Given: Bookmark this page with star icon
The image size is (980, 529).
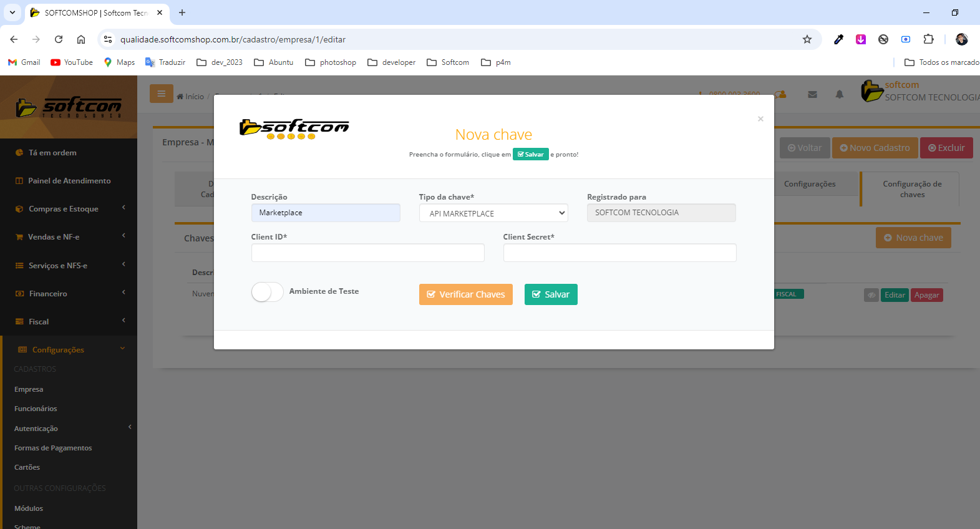Looking at the screenshot, I should (x=807, y=39).
